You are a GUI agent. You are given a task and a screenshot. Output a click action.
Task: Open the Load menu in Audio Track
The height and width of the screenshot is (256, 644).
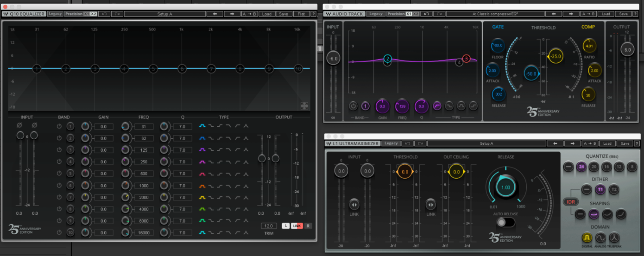point(606,14)
